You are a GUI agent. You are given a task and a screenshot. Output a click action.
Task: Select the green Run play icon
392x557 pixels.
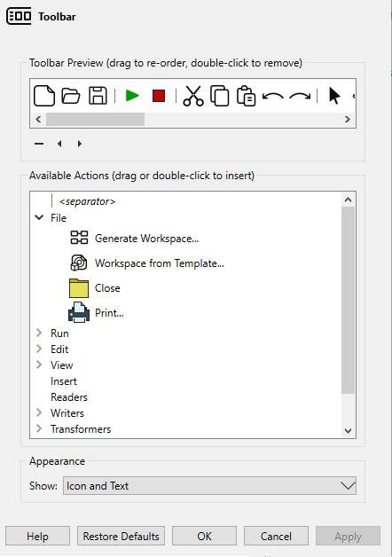pos(132,96)
